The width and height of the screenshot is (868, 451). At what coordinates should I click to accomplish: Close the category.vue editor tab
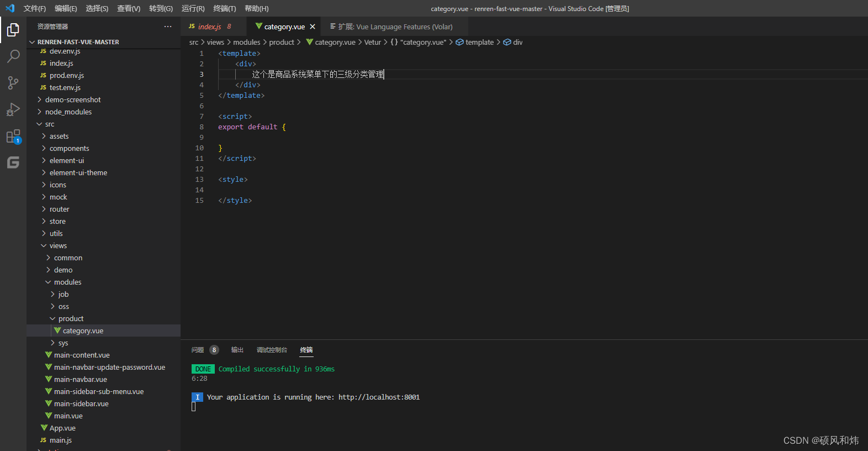tap(313, 27)
